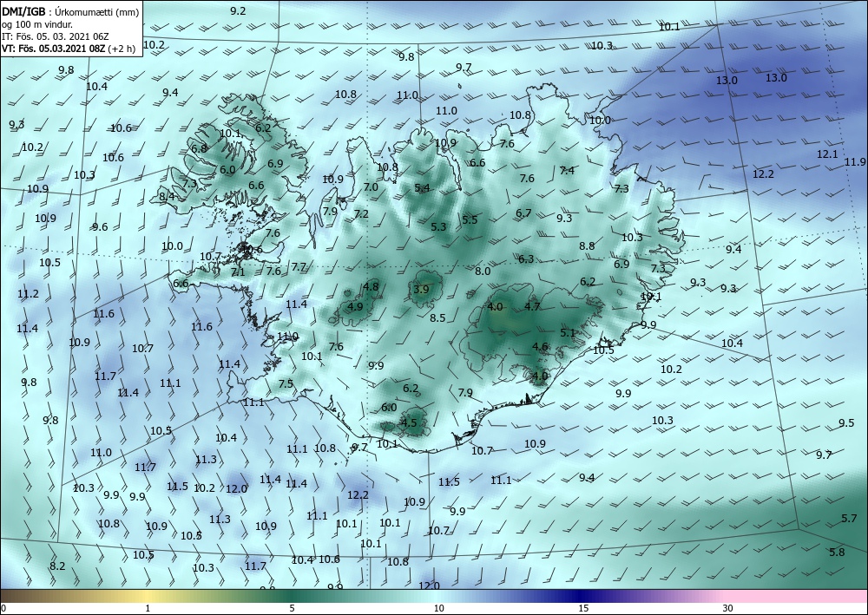Screen dimensions: 868x615
Task: Click the 5.7 value on the map
Action: 849,518
